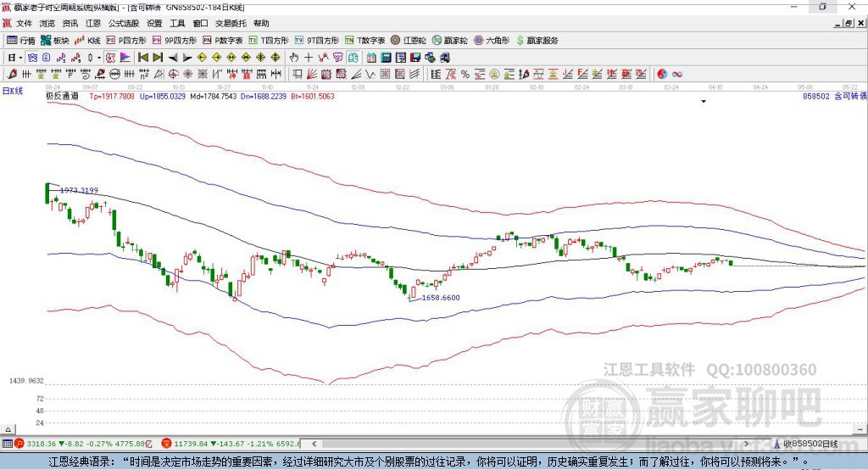The image size is (868, 470).
Task: Click Shenzhen index 11739.84 status entry
Action: pos(231,444)
